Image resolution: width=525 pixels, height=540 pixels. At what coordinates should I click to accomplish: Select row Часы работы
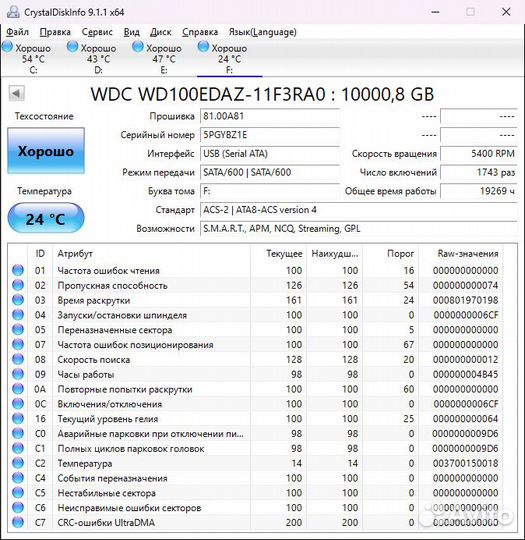point(255,374)
